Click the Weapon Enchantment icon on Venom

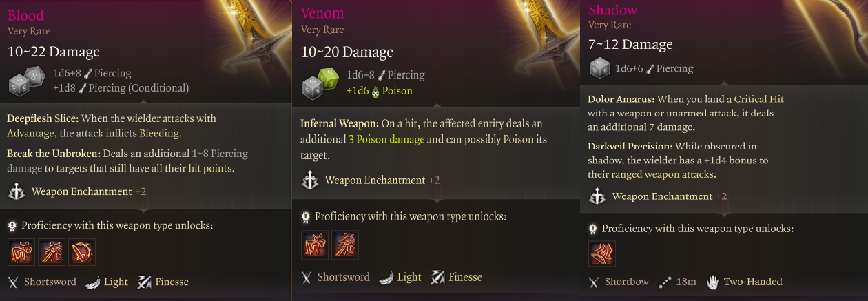pyautogui.click(x=310, y=180)
